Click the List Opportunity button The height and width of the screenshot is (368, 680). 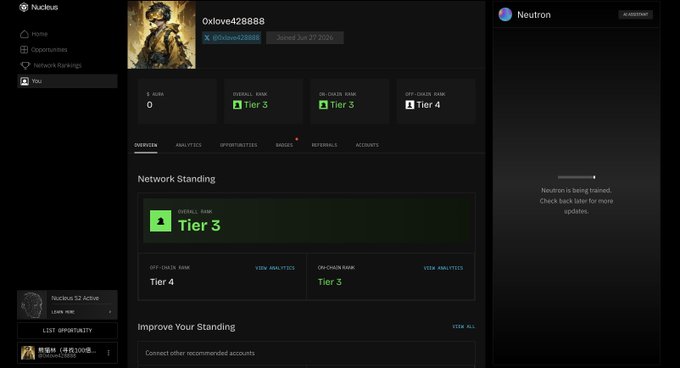67,330
